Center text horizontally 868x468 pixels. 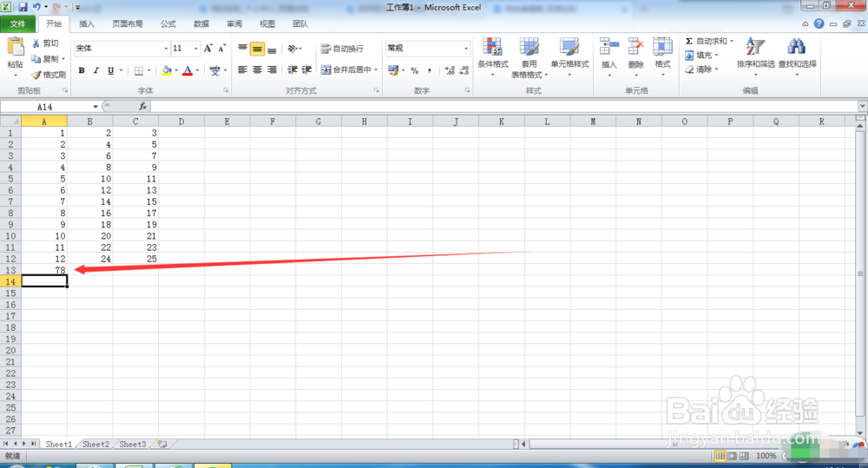[x=257, y=69]
